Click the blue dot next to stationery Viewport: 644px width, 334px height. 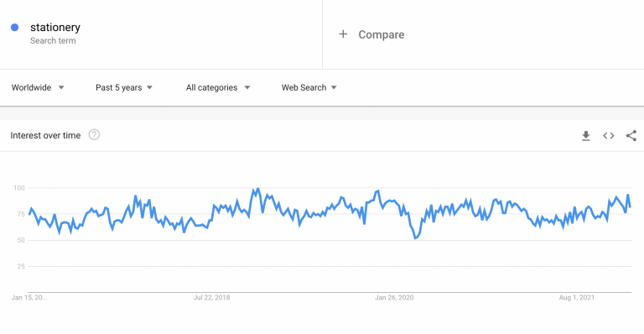[15, 28]
